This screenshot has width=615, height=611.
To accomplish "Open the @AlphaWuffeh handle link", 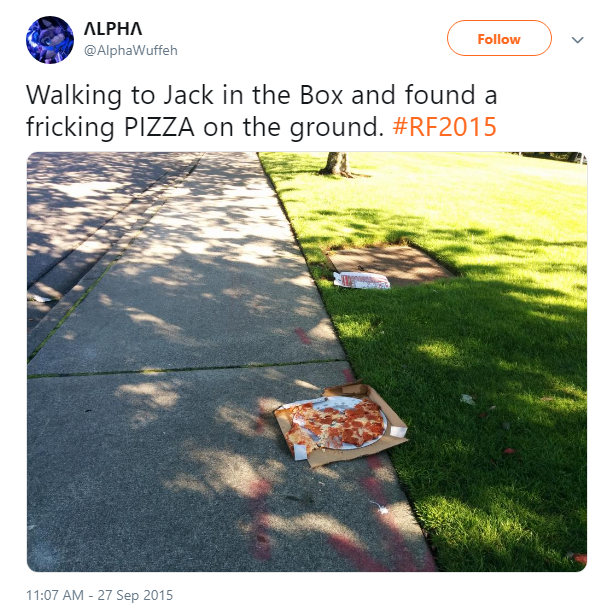I will 131,50.
